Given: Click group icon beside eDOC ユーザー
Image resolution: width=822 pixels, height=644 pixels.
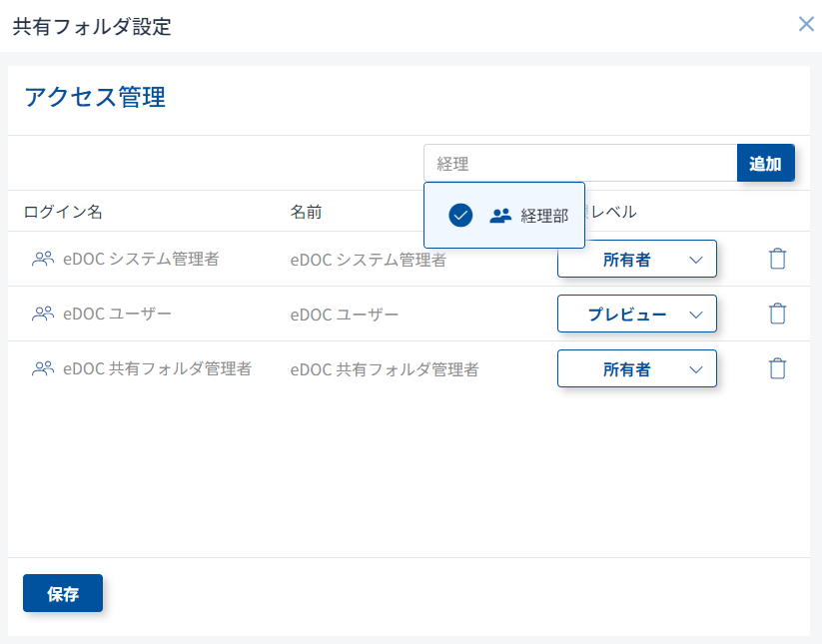Looking at the screenshot, I should [x=43, y=314].
